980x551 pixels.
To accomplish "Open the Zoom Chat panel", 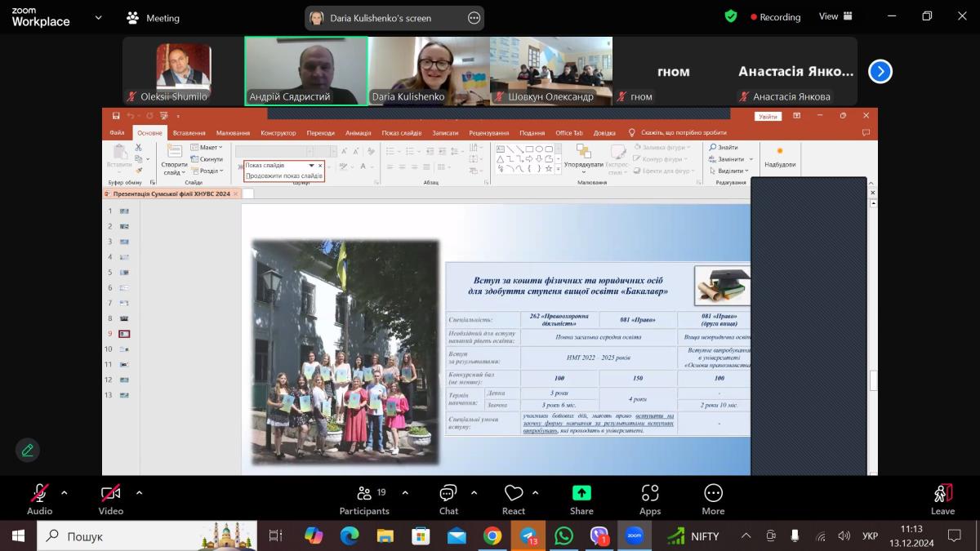I will coord(448,499).
